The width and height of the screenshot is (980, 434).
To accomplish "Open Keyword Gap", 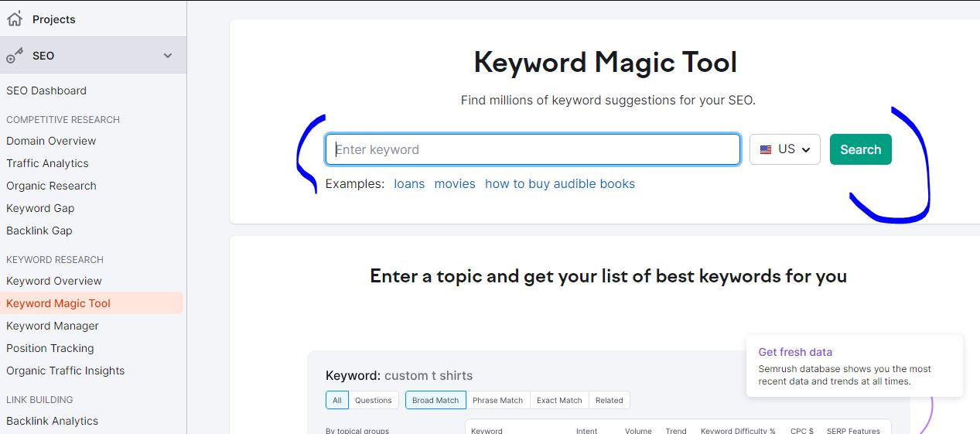I will 40,208.
